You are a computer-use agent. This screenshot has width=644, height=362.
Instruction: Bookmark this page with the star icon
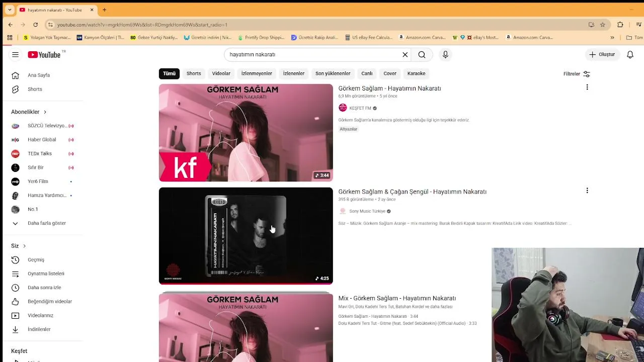pyautogui.click(x=602, y=25)
